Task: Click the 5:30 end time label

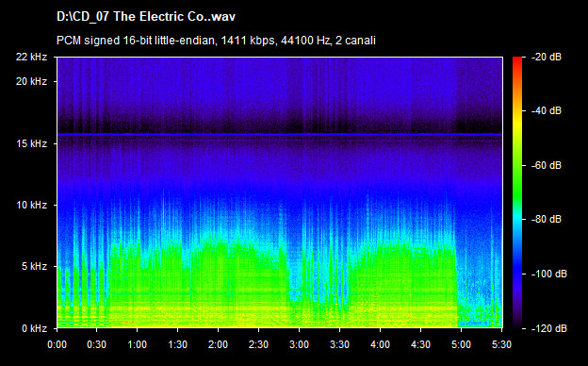Action: point(501,344)
